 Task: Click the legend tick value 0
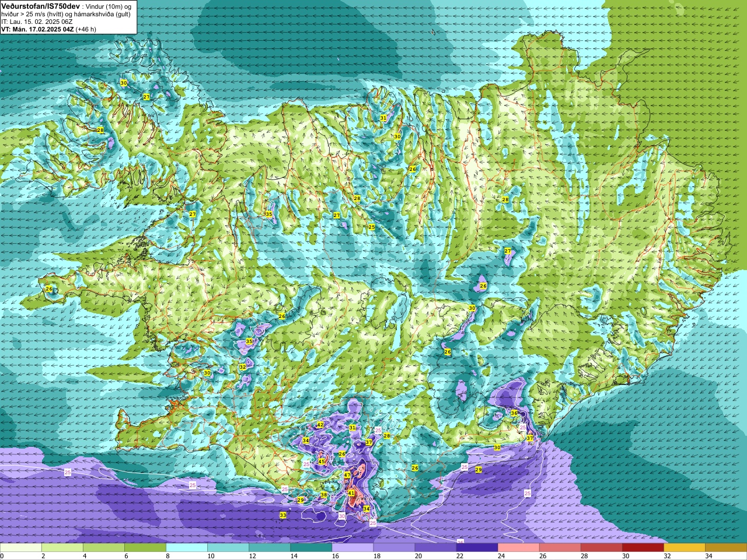click(2, 556)
